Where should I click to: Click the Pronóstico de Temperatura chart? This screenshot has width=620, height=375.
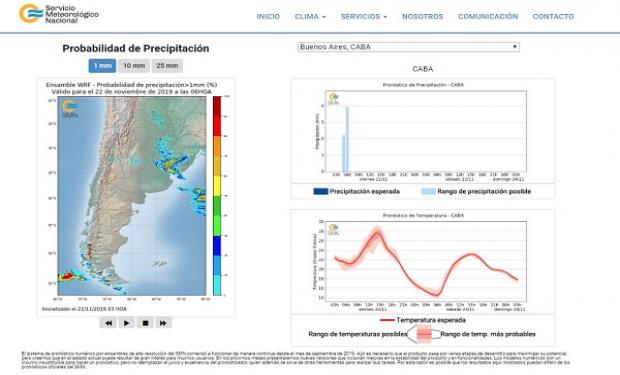(x=423, y=262)
